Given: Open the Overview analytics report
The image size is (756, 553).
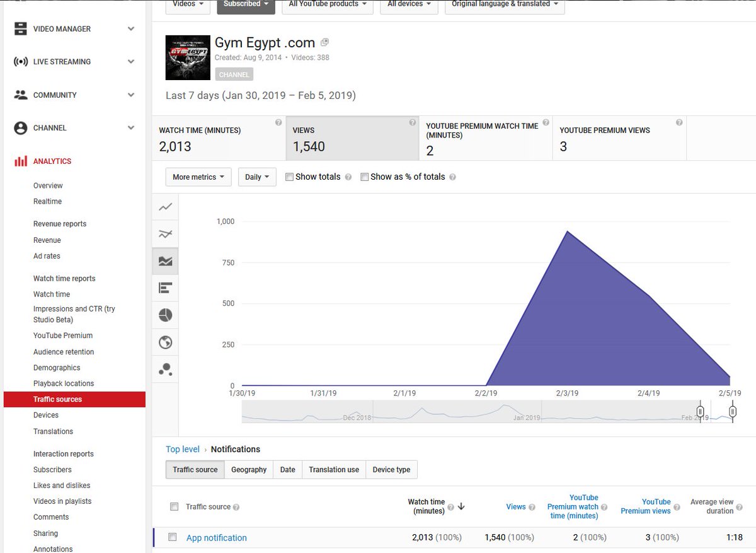Looking at the screenshot, I should pyautogui.click(x=48, y=186).
